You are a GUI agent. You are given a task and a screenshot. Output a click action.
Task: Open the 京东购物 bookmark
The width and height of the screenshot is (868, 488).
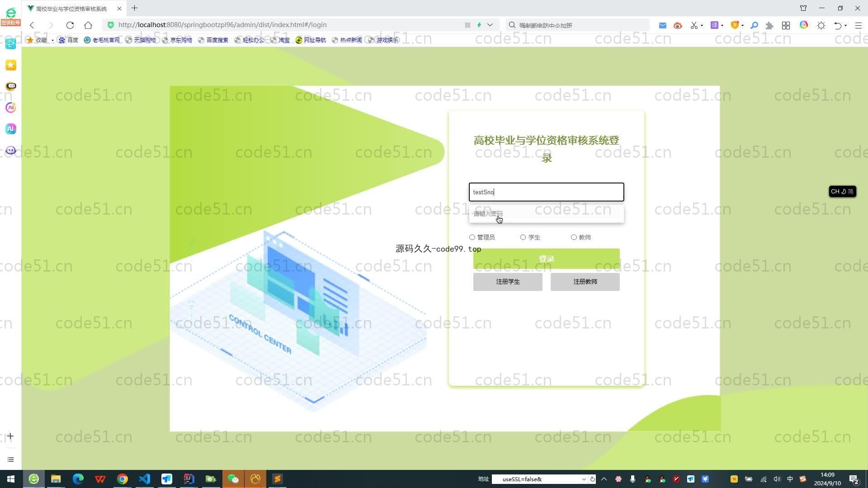(177, 40)
